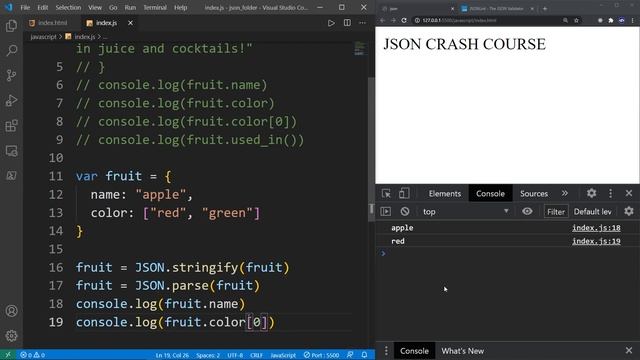The width and height of the screenshot is (640, 360).
Task: Open the Terminal menu
Action: pos(155,7)
